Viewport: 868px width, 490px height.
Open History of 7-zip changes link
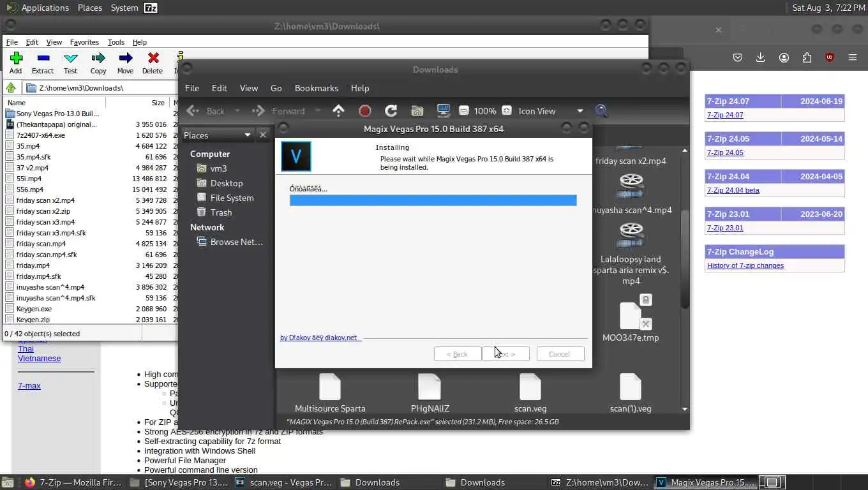pyautogui.click(x=745, y=265)
